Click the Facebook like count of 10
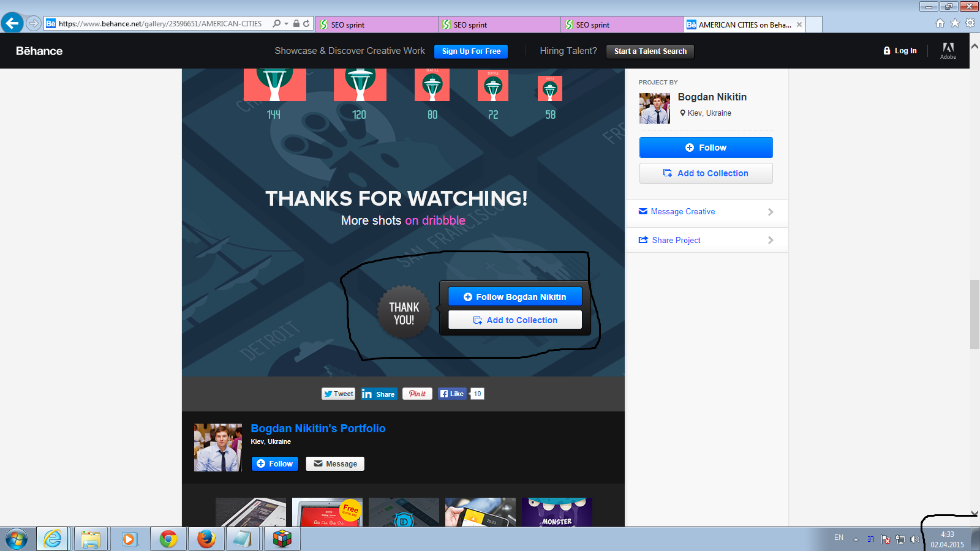Viewport: 980px width, 551px height. point(477,394)
